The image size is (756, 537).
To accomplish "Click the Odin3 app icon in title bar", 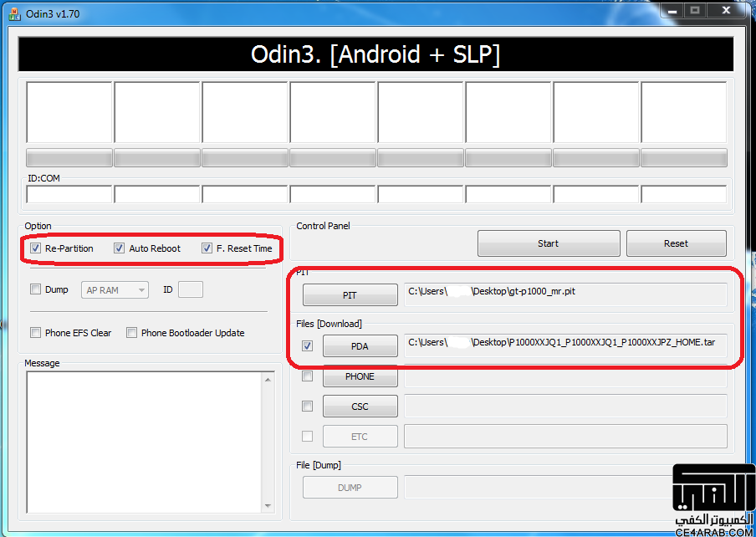I will click(14, 13).
